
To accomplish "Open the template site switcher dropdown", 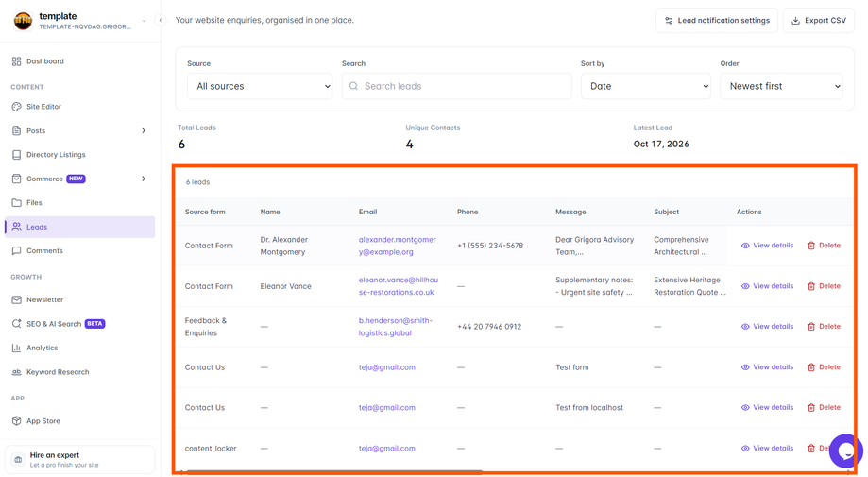I will point(144,21).
